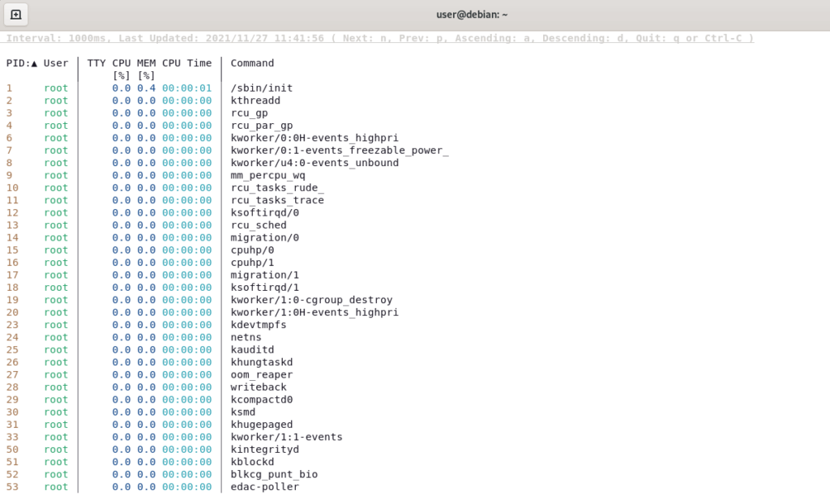Select 'kworker/u4:0-events_unbound' command
Screen dimensions: 830x504
coord(314,163)
